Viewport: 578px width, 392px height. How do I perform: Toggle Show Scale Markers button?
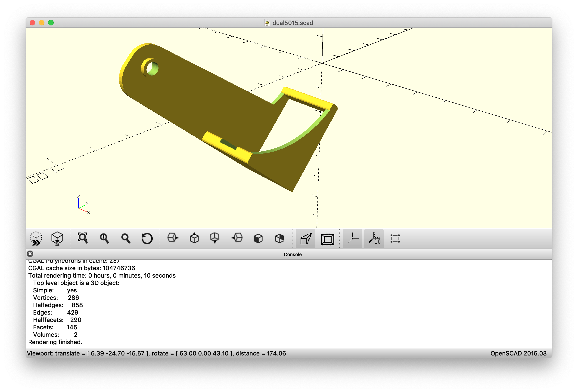374,239
